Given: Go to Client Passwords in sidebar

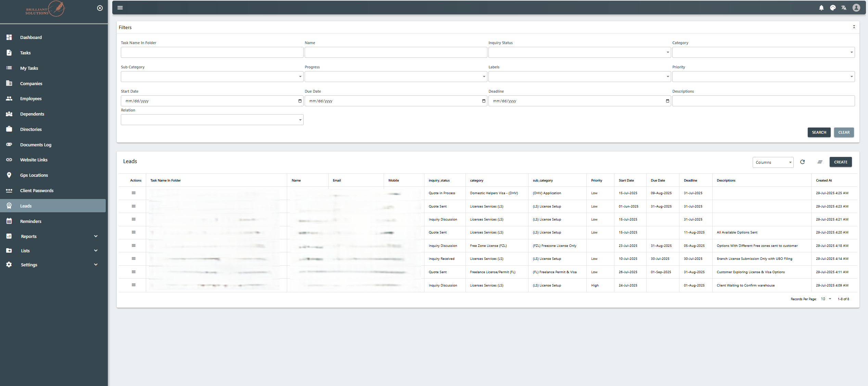Looking at the screenshot, I should (37, 190).
